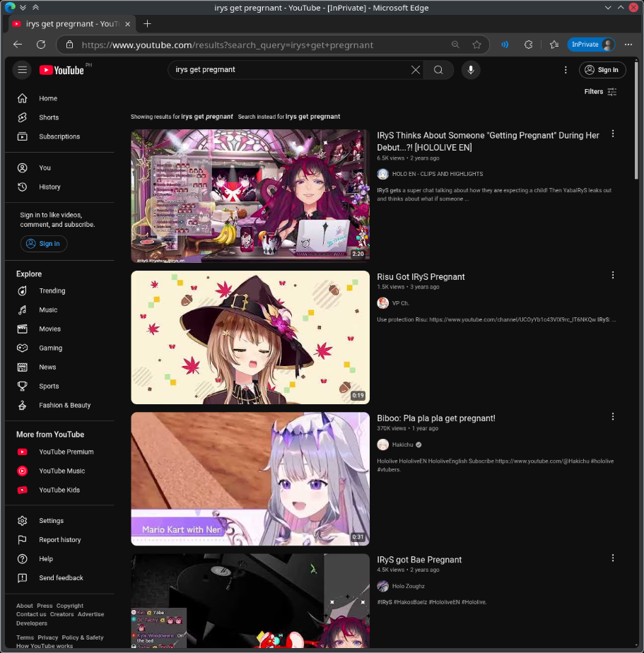644x653 pixels.
Task: Open Hakichu channel
Action: point(402,445)
